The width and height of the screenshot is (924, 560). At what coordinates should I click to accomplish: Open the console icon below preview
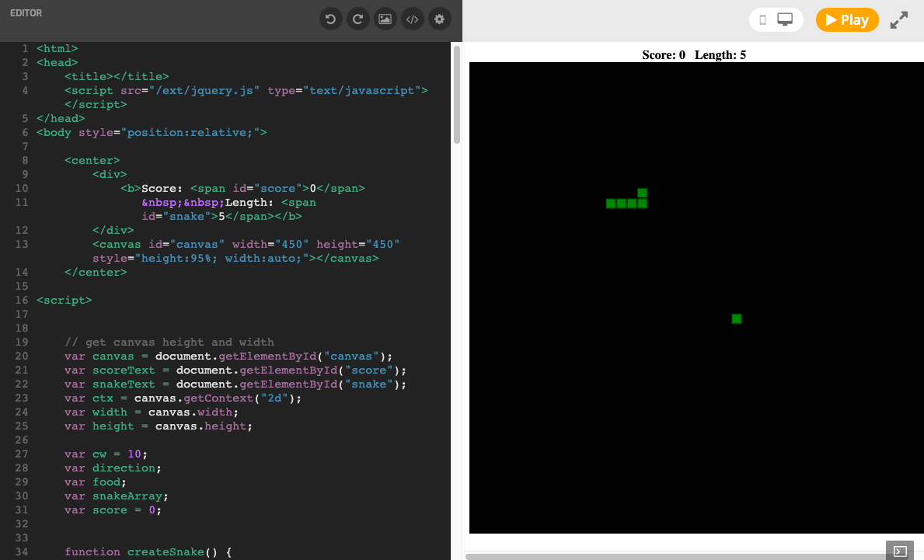tap(899, 551)
